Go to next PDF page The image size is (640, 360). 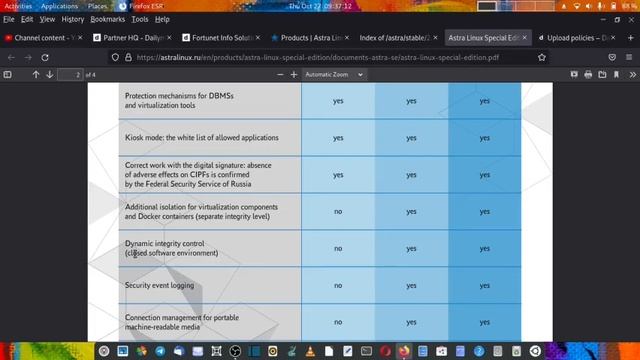[x=50, y=75]
